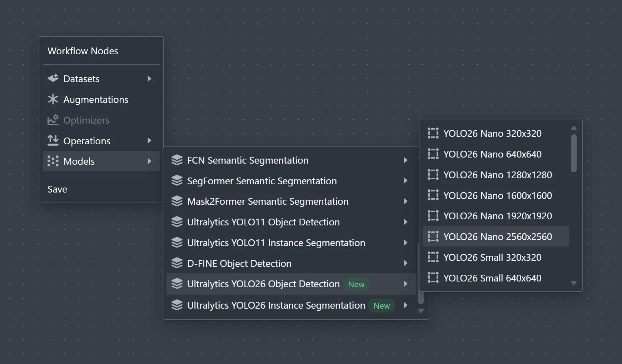622x364 pixels.
Task: Click bounding box icon for YOLO26 Small 640x640
Action: pyautogui.click(x=433, y=278)
